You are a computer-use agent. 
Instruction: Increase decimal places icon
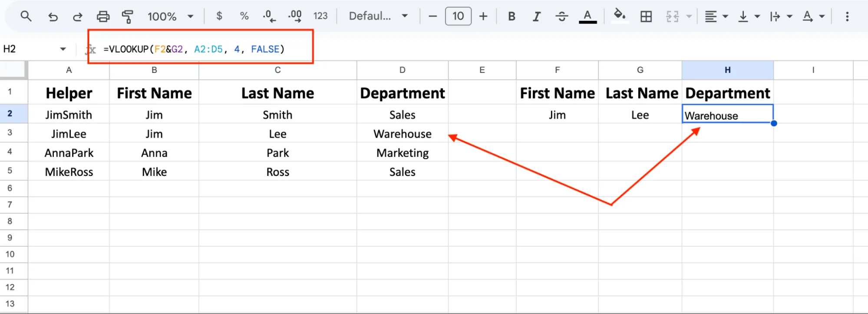point(295,17)
